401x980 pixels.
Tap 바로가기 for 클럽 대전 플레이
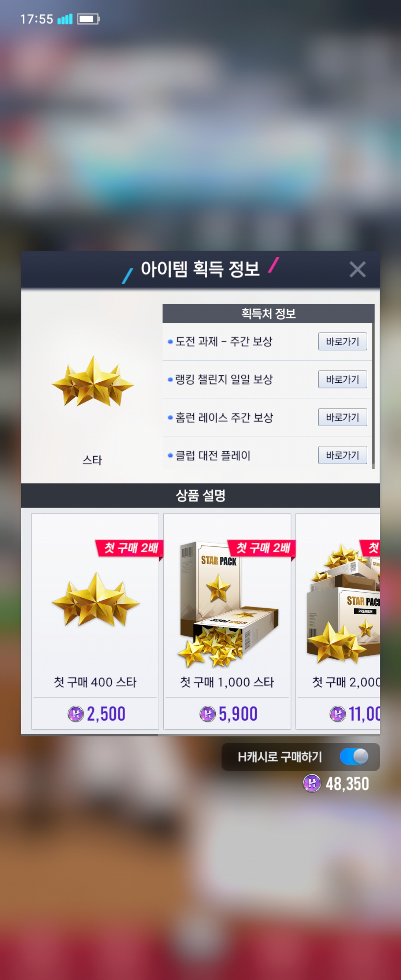tap(342, 455)
